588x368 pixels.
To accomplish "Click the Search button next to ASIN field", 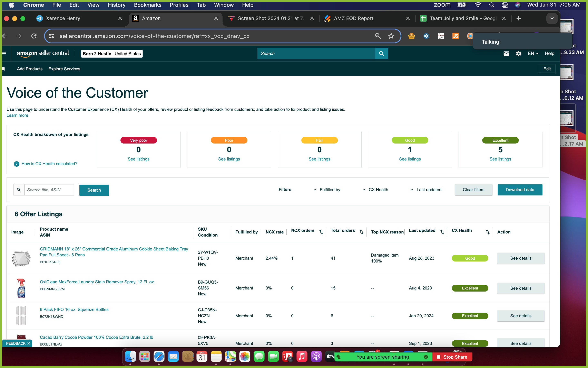I will [x=94, y=190].
